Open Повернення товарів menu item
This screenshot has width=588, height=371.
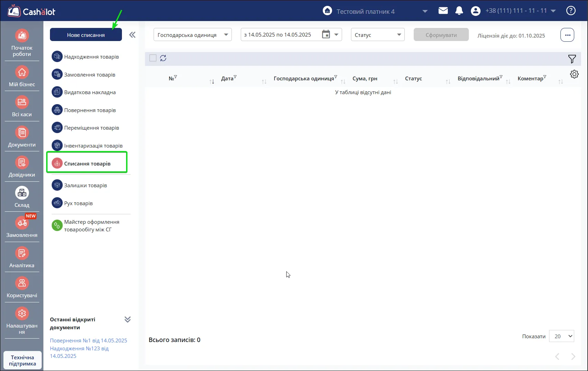coord(84,110)
